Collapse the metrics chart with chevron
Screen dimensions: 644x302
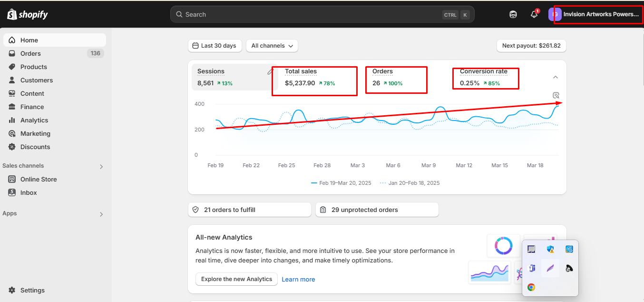pyautogui.click(x=555, y=77)
